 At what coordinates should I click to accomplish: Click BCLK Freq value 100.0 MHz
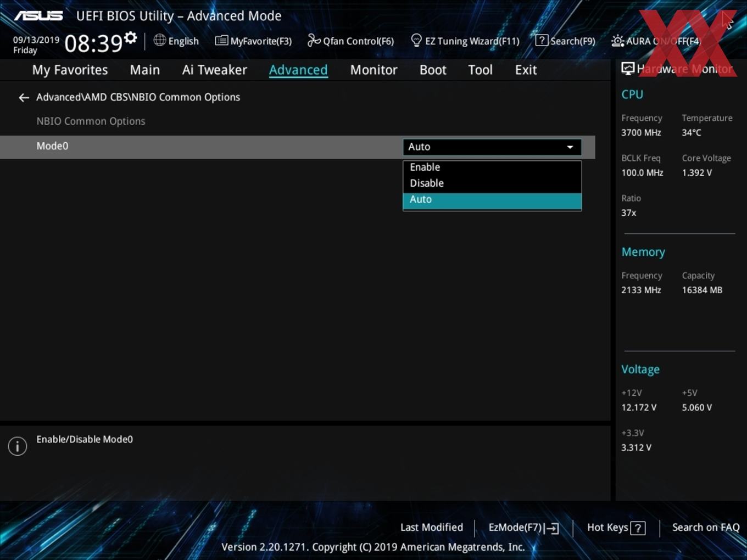642,172
